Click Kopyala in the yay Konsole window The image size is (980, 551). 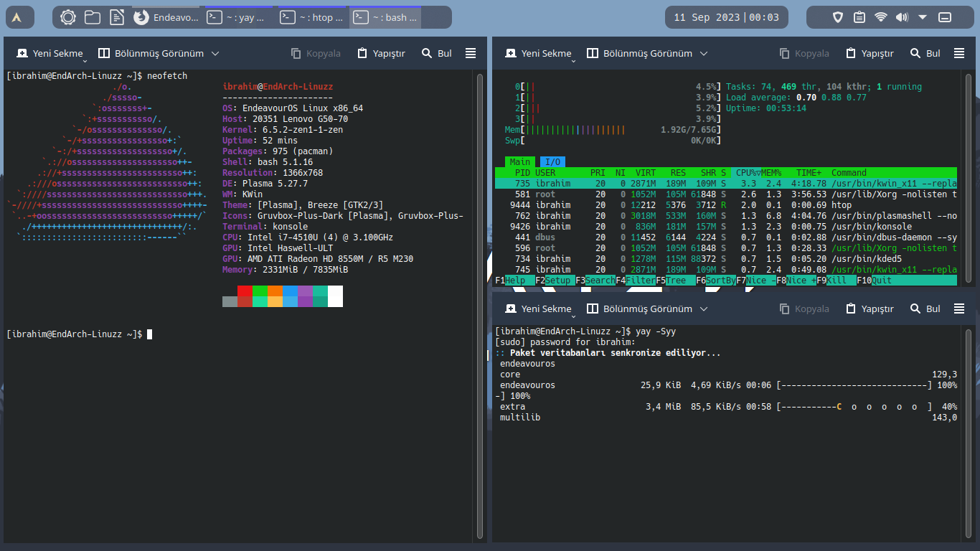tap(804, 309)
